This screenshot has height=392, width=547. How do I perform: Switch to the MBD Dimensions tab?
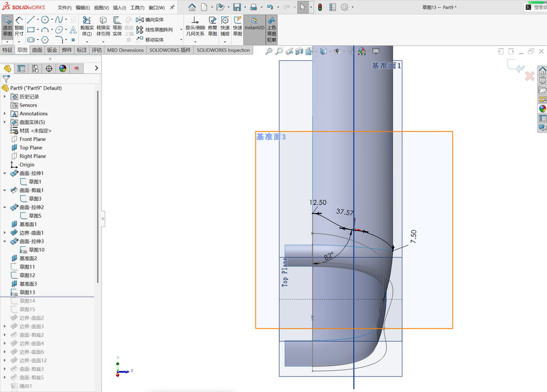(125, 50)
